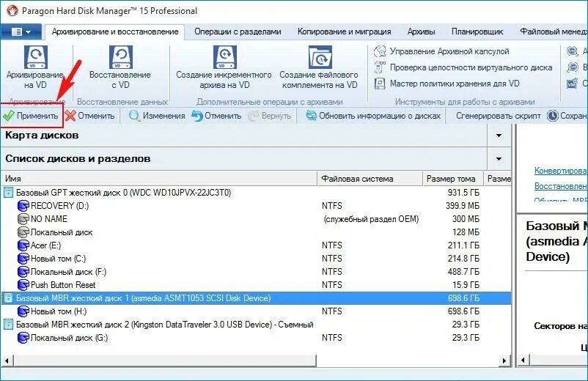This screenshot has width=588, height=381.
Task: Switch to Архивирование и восстановление tab
Action: coord(115,32)
